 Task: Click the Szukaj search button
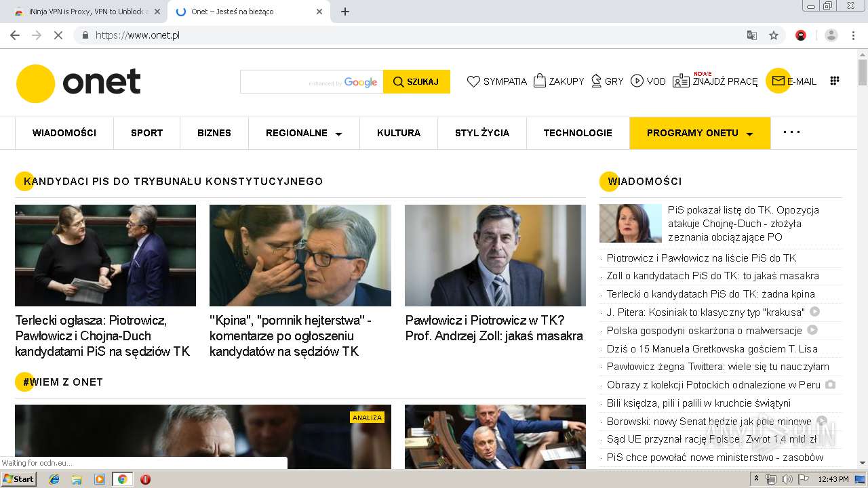[416, 81]
